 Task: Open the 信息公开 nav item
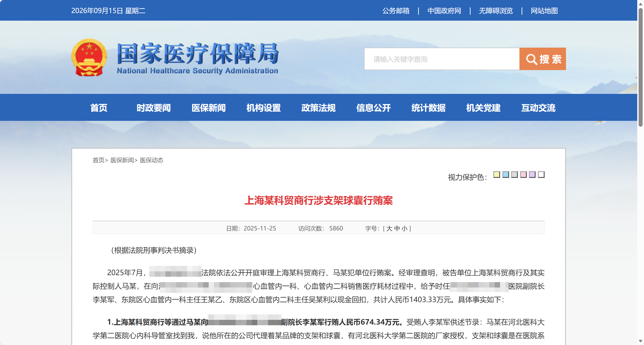[373, 108]
